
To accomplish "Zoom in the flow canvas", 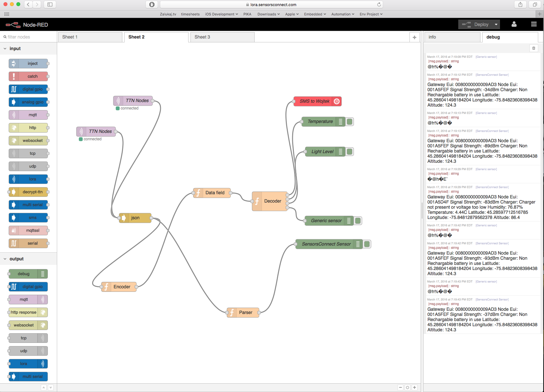I will pyautogui.click(x=415, y=388).
